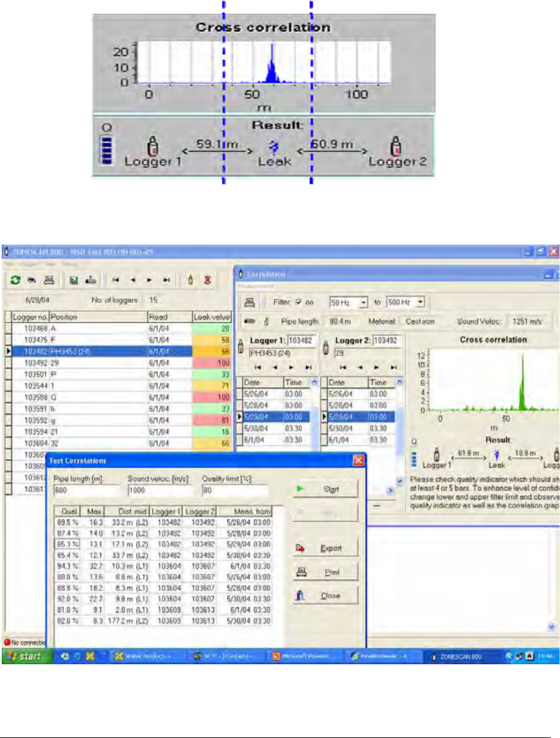This screenshot has width=560, height=738.
Task: Click the Qual. column header in Fast Correlations
Action: [x=66, y=510]
